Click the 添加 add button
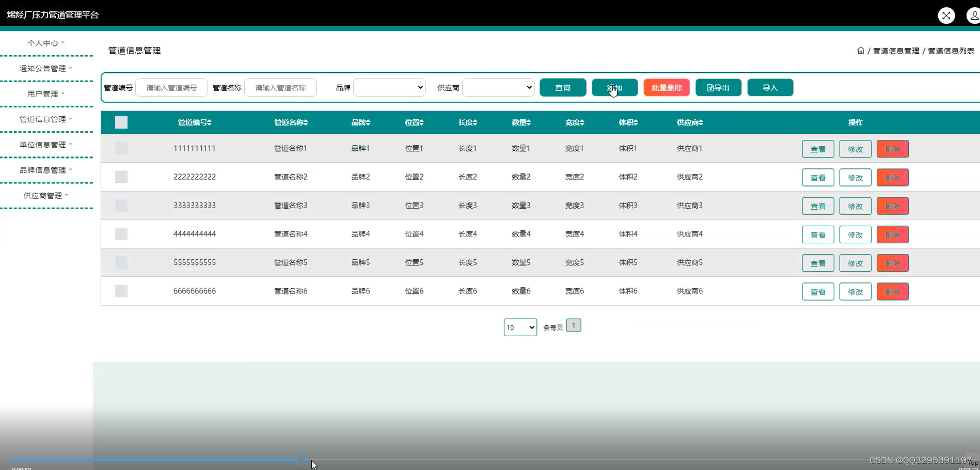This screenshot has height=470, width=980. [x=614, y=88]
